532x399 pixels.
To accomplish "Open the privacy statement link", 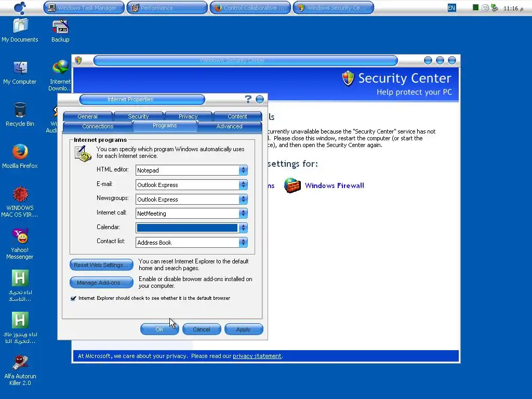I will pyautogui.click(x=257, y=356).
